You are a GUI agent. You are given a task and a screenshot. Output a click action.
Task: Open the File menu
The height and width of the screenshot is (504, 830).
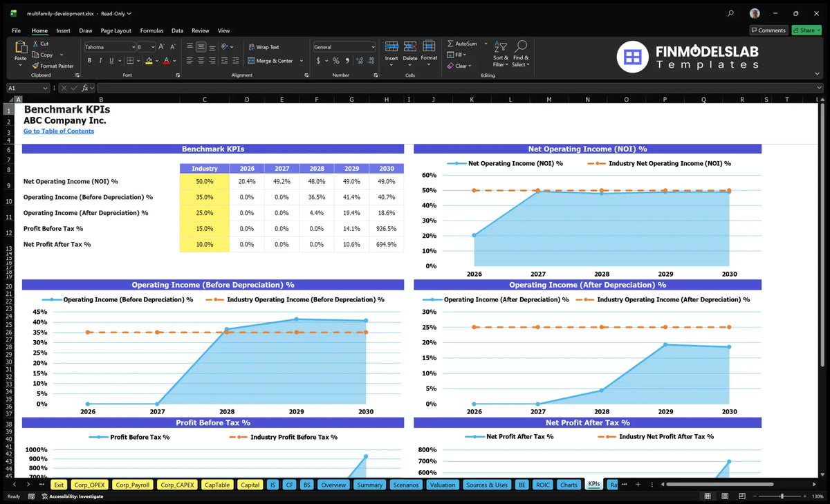[x=16, y=30]
